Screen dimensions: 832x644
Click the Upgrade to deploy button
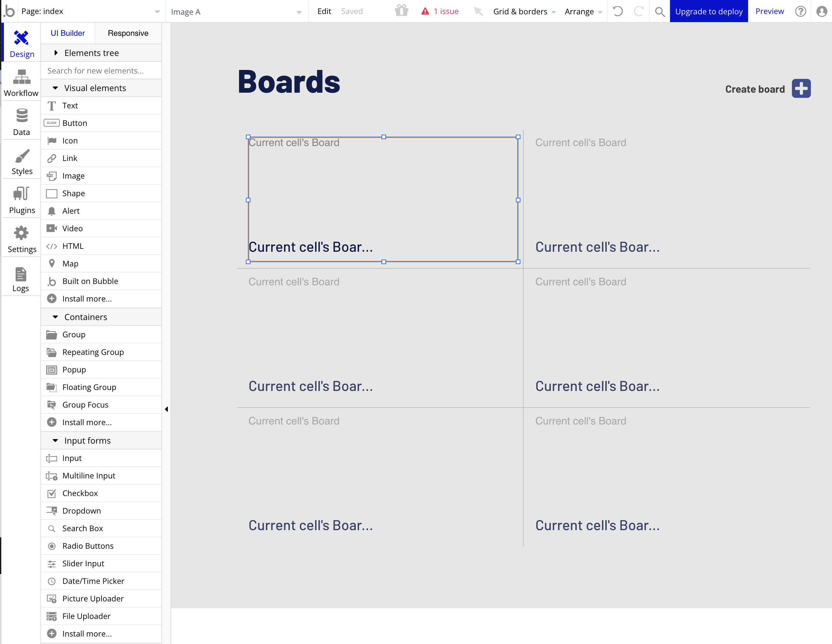[x=708, y=11]
